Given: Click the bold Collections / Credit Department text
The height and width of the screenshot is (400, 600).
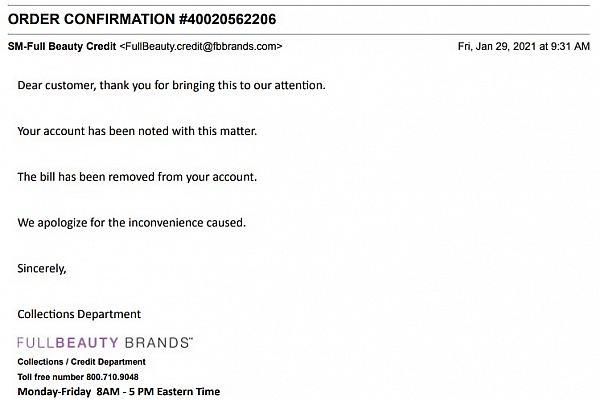Looking at the screenshot, I should (x=82, y=362).
